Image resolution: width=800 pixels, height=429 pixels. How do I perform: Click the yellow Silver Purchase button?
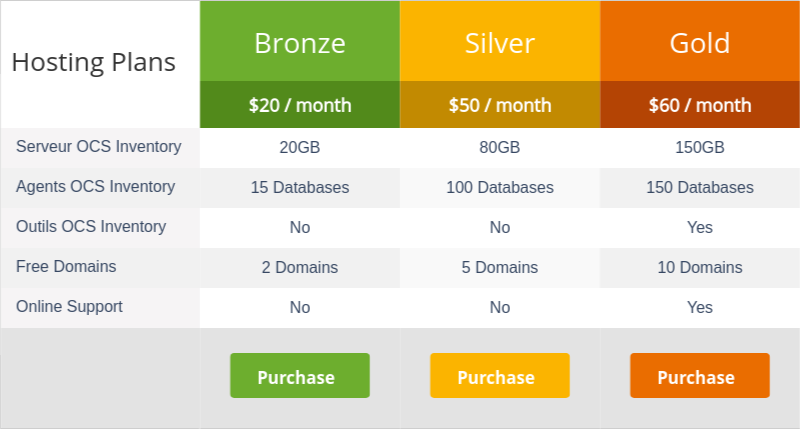pos(500,376)
